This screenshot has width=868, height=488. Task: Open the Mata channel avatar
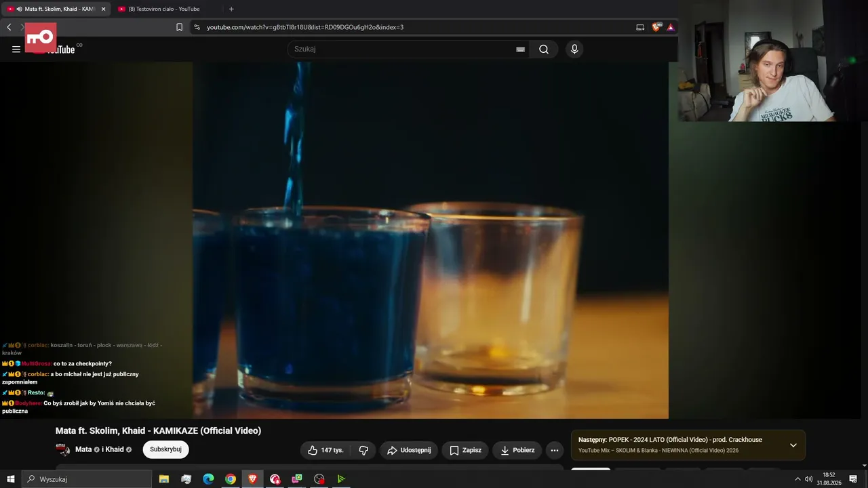click(x=62, y=449)
